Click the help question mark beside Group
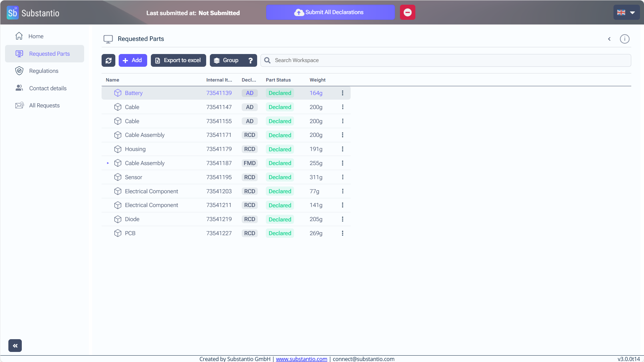Screen dimensions: 644x362 coord(250,60)
